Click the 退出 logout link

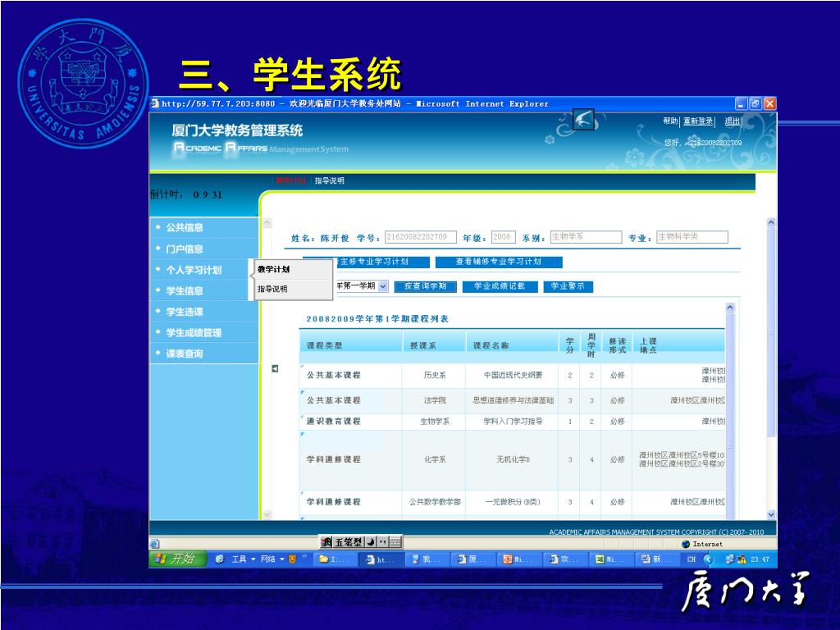pyautogui.click(x=733, y=121)
